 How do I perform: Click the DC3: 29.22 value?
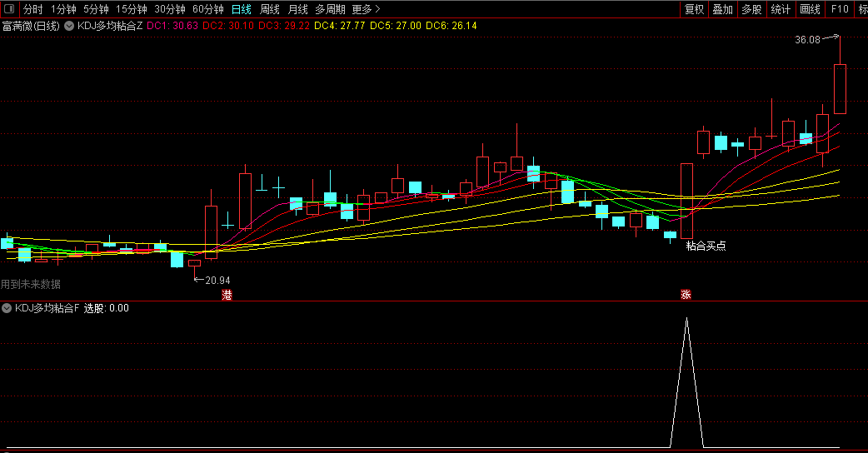coord(284,26)
